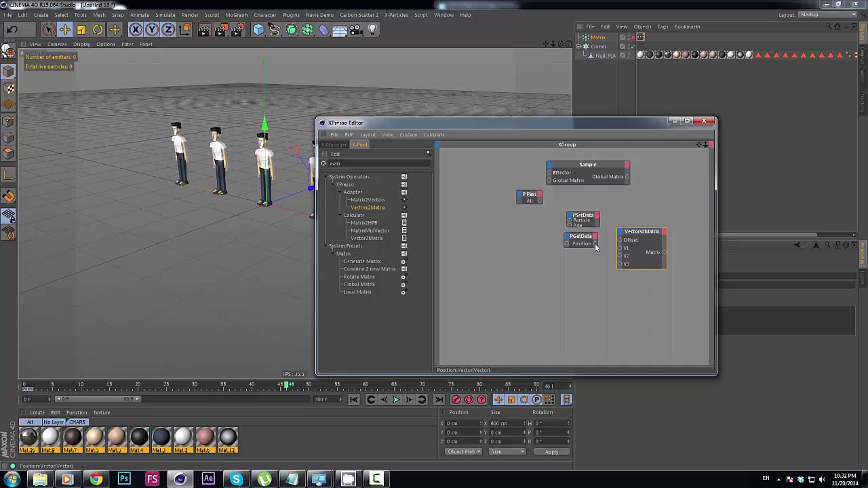Screen dimensions: 868x488
Task: Select the Mat.9 white material swatch
Action: coord(50,440)
